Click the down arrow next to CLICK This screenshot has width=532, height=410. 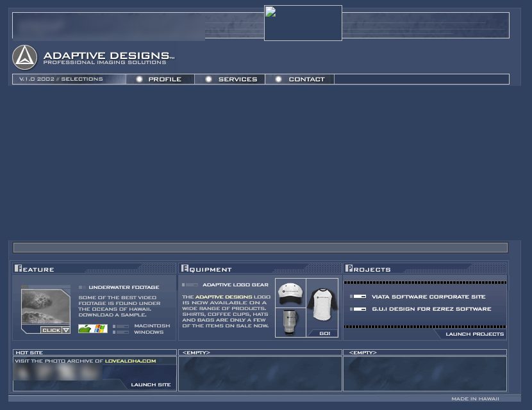tap(66, 330)
